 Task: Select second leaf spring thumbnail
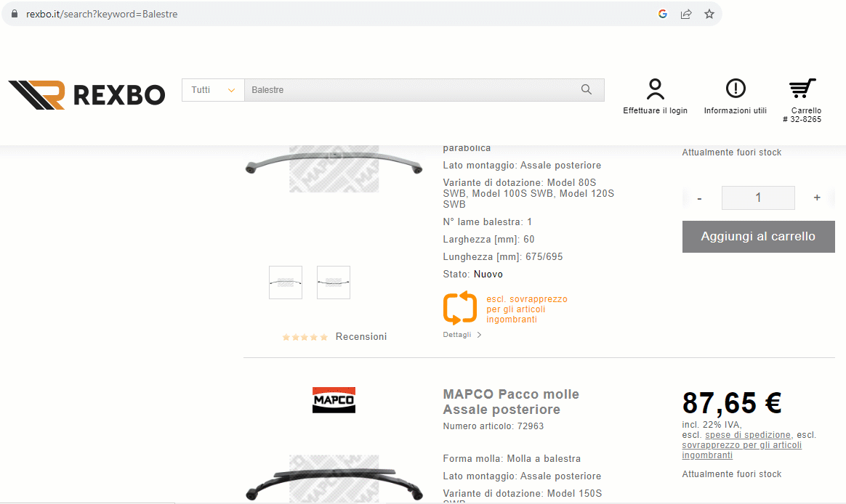[334, 283]
